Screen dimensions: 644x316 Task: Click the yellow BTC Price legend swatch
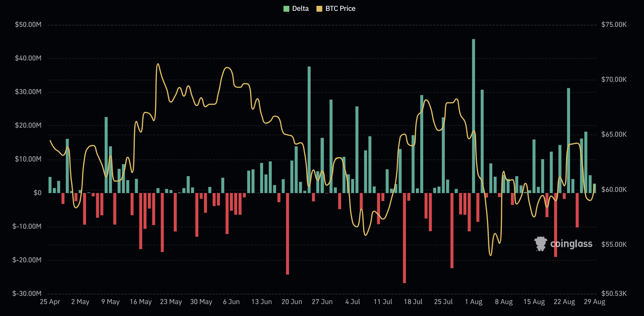coord(319,9)
